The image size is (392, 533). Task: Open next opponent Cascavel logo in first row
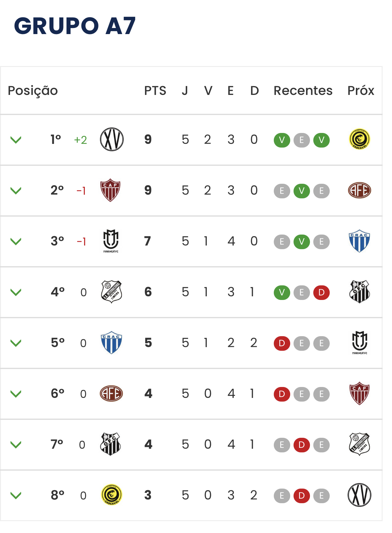pyautogui.click(x=359, y=139)
